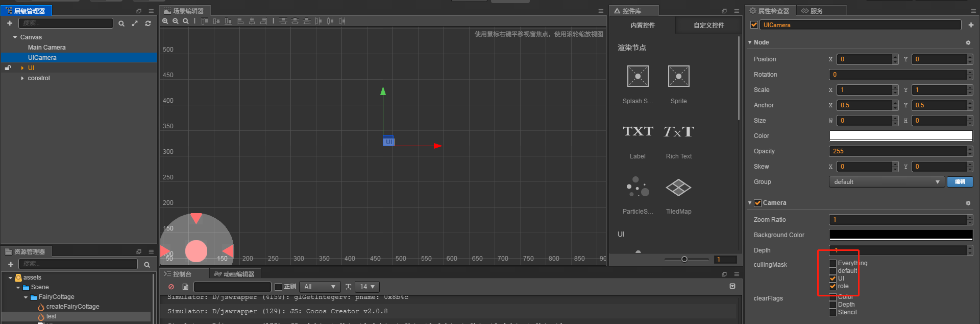Uncheck UI in cullingMask
The width and height of the screenshot is (980, 324).
(832, 279)
